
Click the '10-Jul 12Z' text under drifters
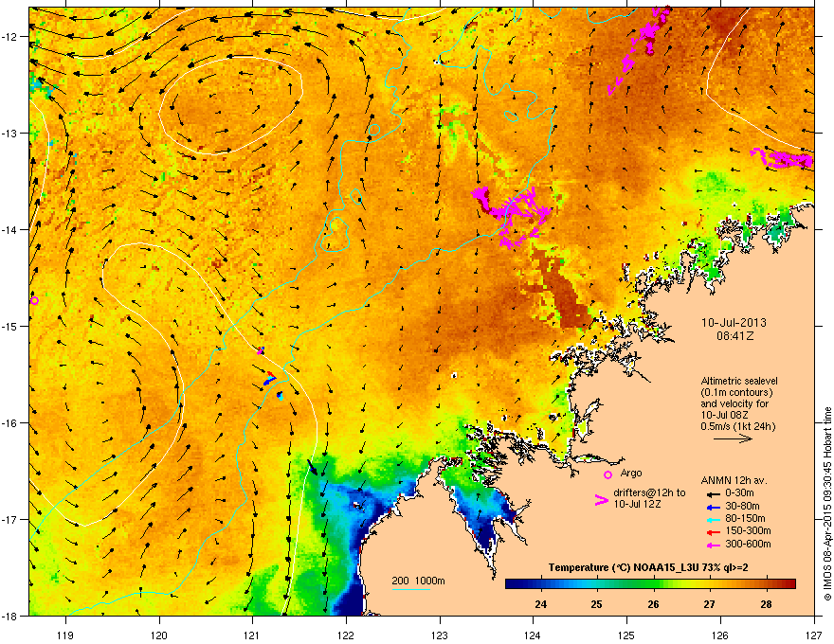[637, 504]
